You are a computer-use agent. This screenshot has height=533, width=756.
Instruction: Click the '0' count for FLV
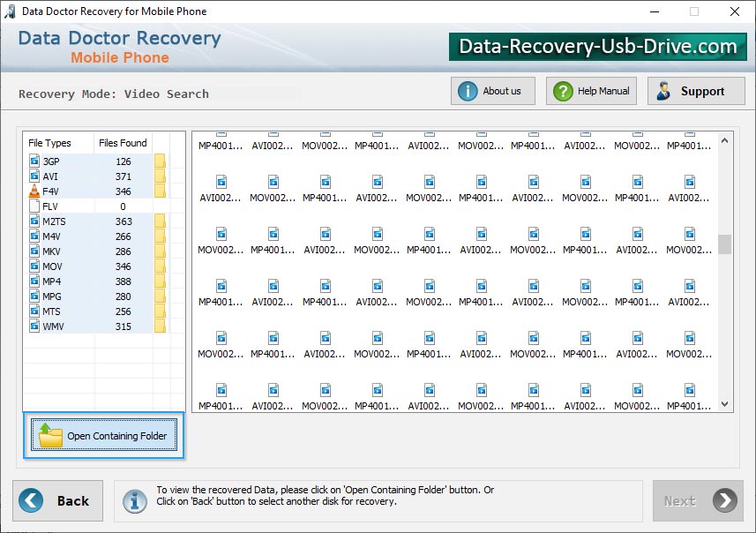pyautogui.click(x=123, y=206)
